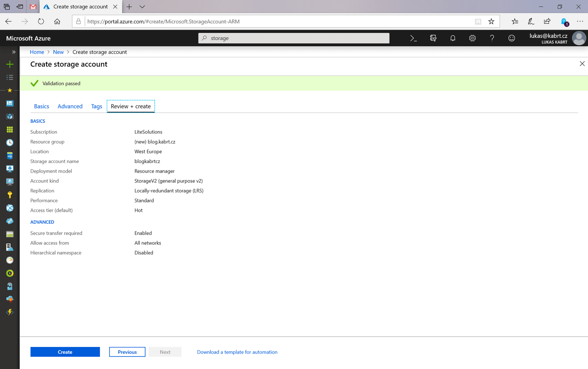Open the classic Virtual machines icon below it
This screenshot has height=369, width=588.
coord(10,182)
